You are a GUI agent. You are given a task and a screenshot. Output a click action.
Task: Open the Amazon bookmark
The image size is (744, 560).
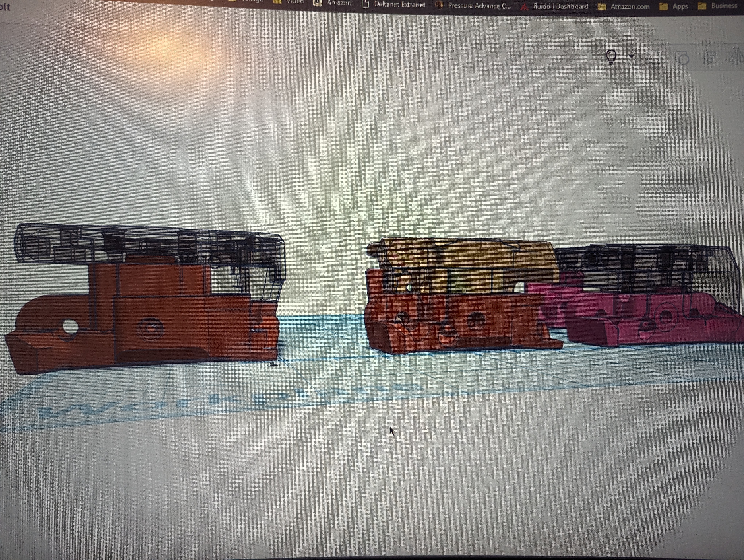[x=332, y=3]
